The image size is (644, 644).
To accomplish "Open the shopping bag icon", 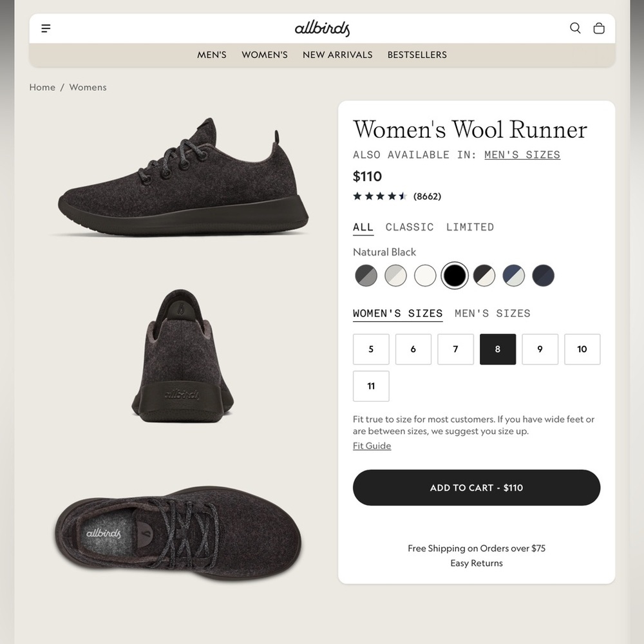I will [x=599, y=28].
